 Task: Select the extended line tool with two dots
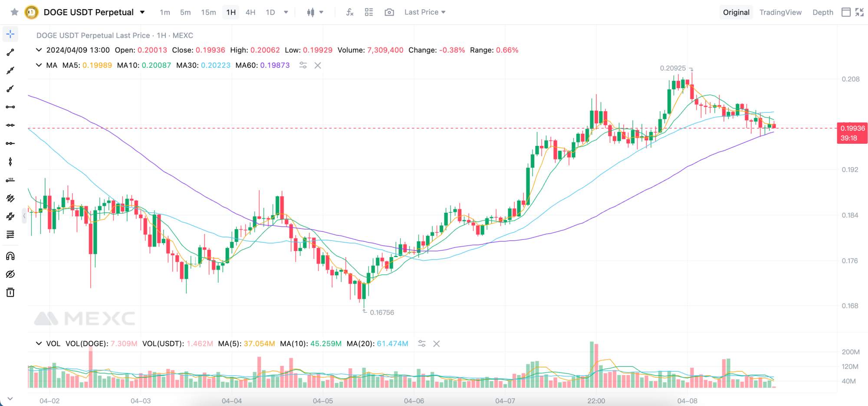(x=10, y=125)
